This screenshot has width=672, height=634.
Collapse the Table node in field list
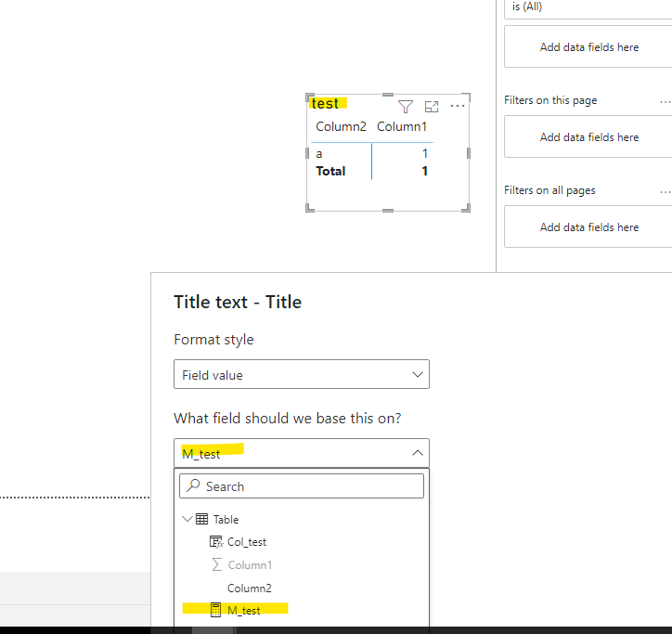187,519
